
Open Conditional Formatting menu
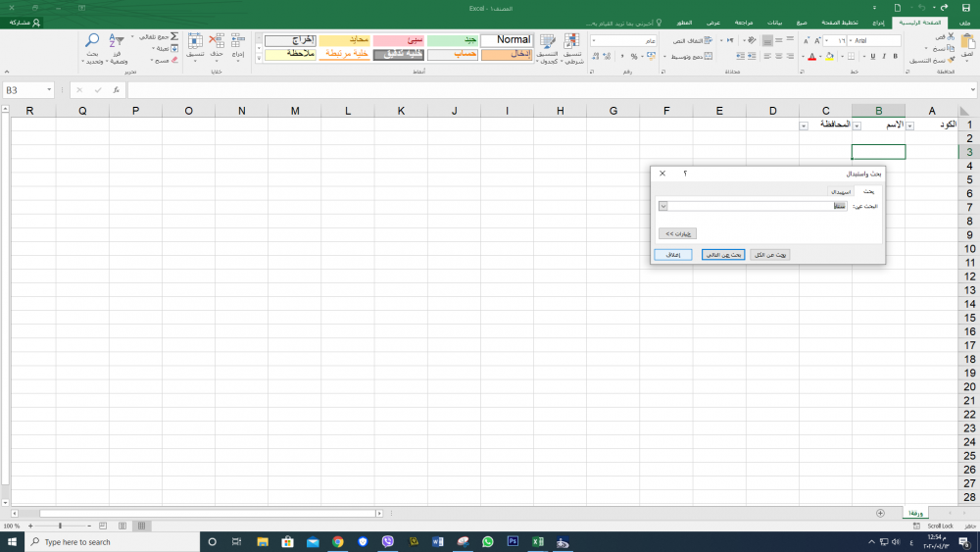tap(572, 49)
